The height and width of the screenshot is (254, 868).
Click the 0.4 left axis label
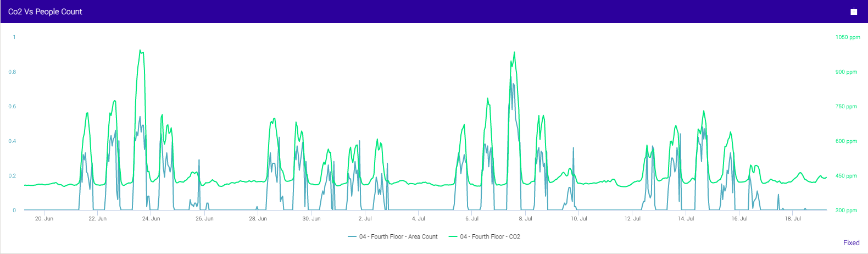click(x=12, y=141)
